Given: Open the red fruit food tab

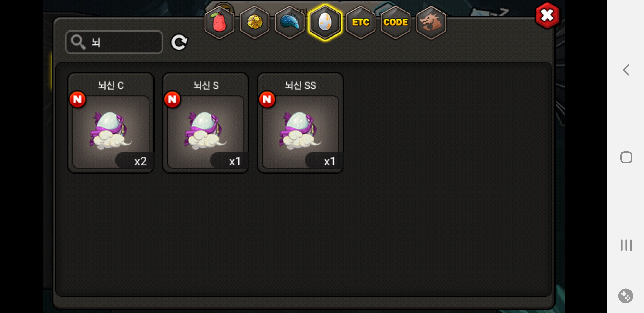Looking at the screenshot, I should (220, 22).
